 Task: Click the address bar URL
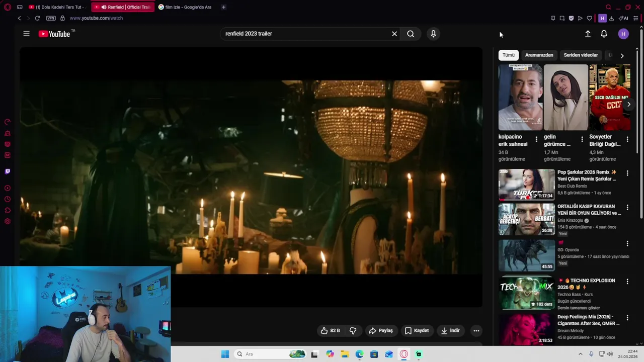tap(96, 18)
